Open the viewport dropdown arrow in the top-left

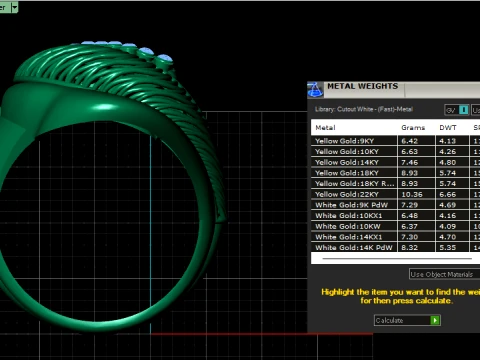(x=14, y=7)
